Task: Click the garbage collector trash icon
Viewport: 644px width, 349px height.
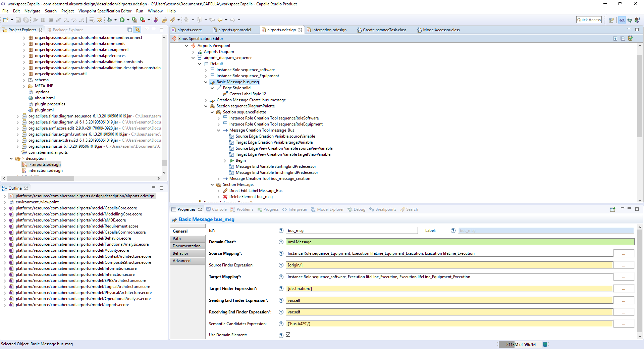Action: click(x=545, y=344)
